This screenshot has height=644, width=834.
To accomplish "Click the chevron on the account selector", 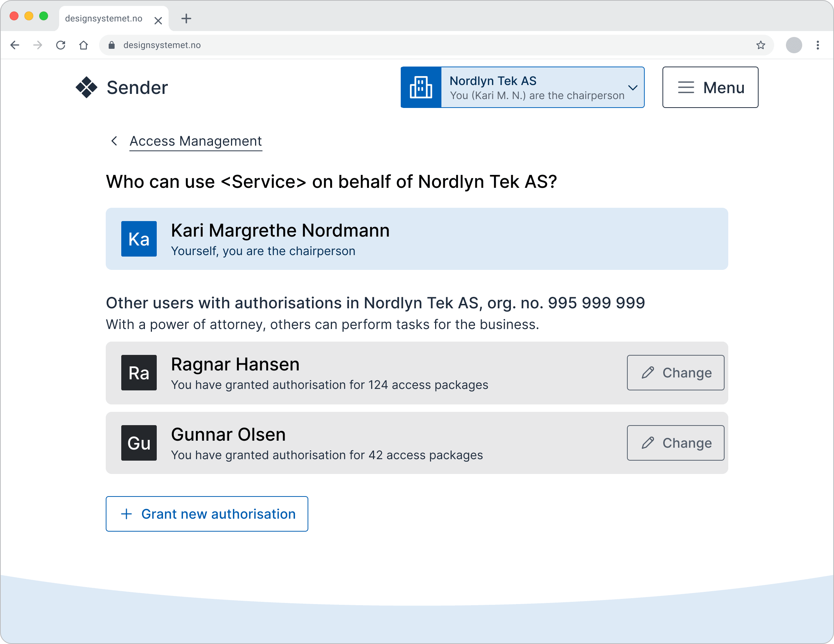I will pyautogui.click(x=633, y=88).
